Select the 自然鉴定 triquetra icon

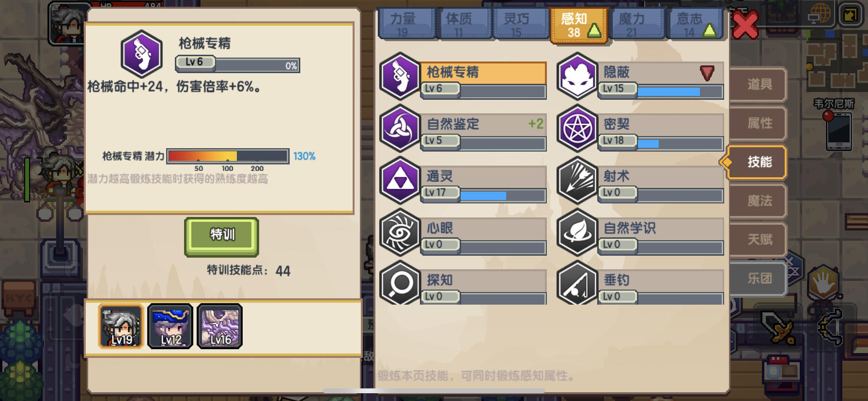pyautogui.click(x=400, y=128)
